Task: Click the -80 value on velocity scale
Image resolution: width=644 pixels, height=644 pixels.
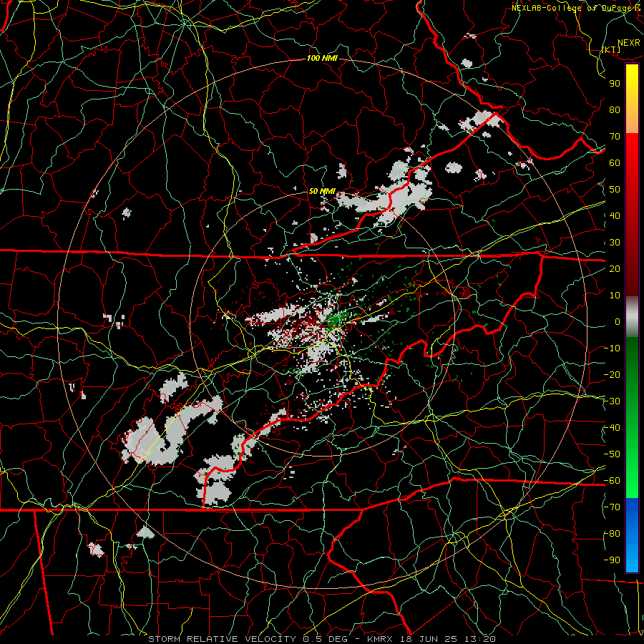Action: pos(613,534)
